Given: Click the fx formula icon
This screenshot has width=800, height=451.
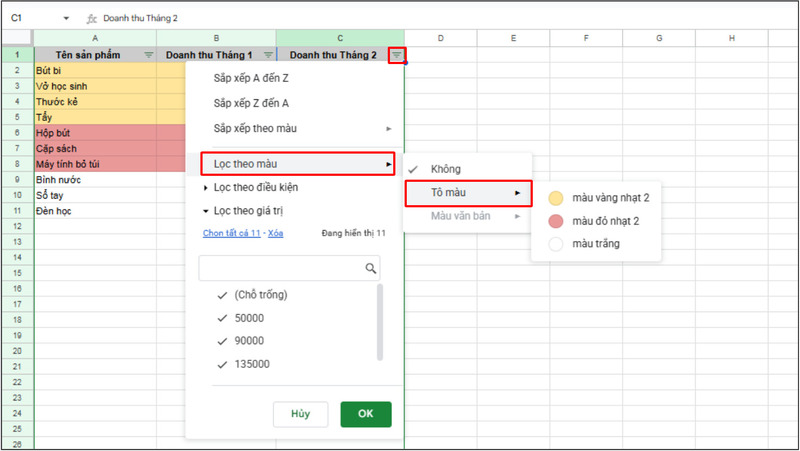Looking at the screenshot, I should tap(92, 18).
